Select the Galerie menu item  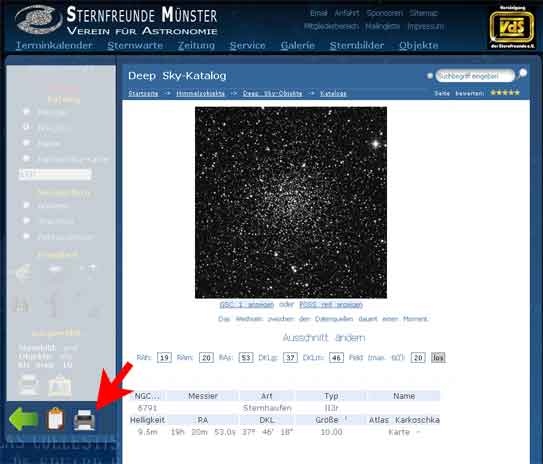tap(297, 45)
